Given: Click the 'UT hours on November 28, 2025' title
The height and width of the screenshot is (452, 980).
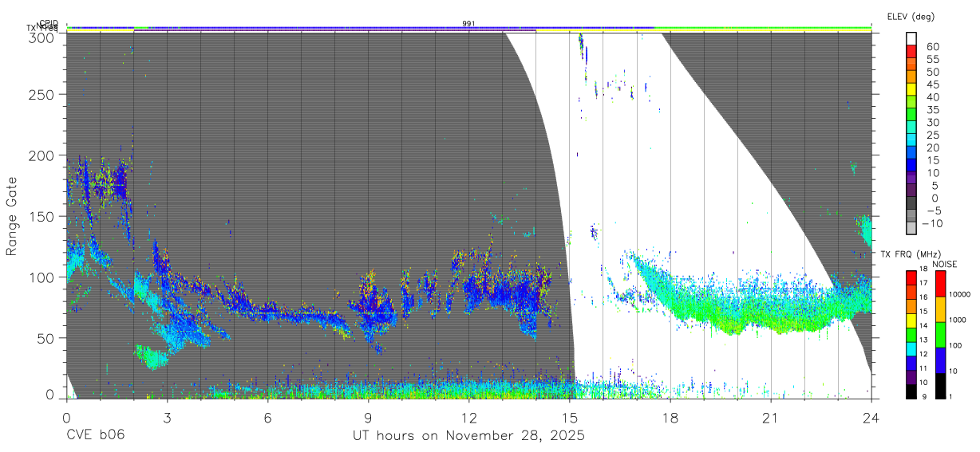Looking at the screenshot, I should [468, 435].
